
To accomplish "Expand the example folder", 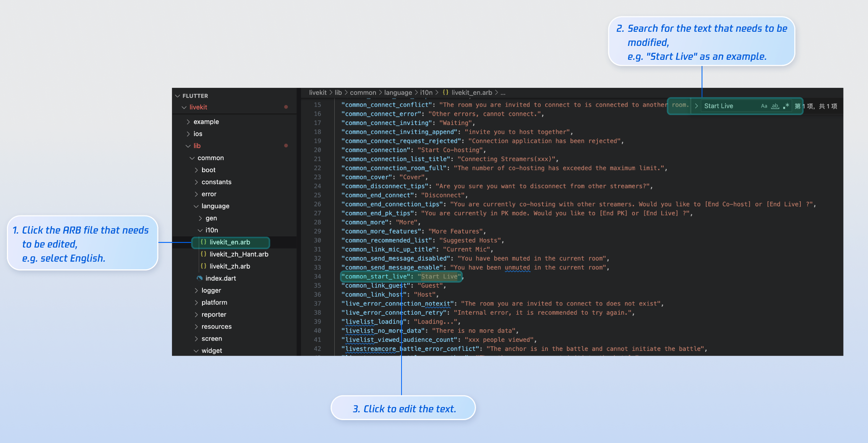I will point(206,122).
